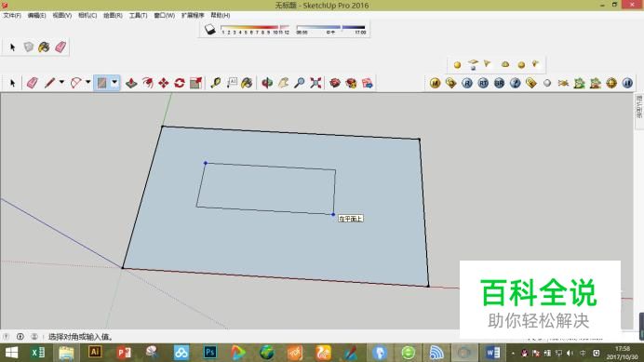The height and width of the screenshot is (362, 644).
Task: Click the Paint Bucket in small toolbar
Action: tap(44, 47)
